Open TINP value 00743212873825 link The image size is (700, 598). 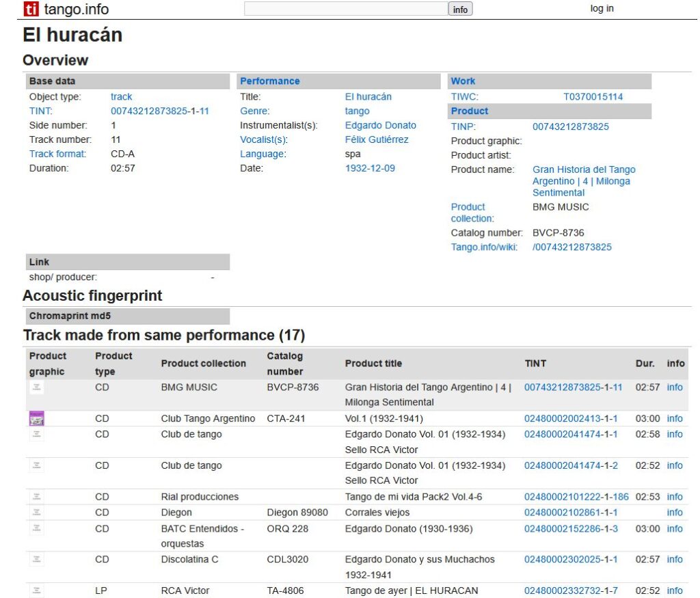pyautogui.click(x=571, y=126)
